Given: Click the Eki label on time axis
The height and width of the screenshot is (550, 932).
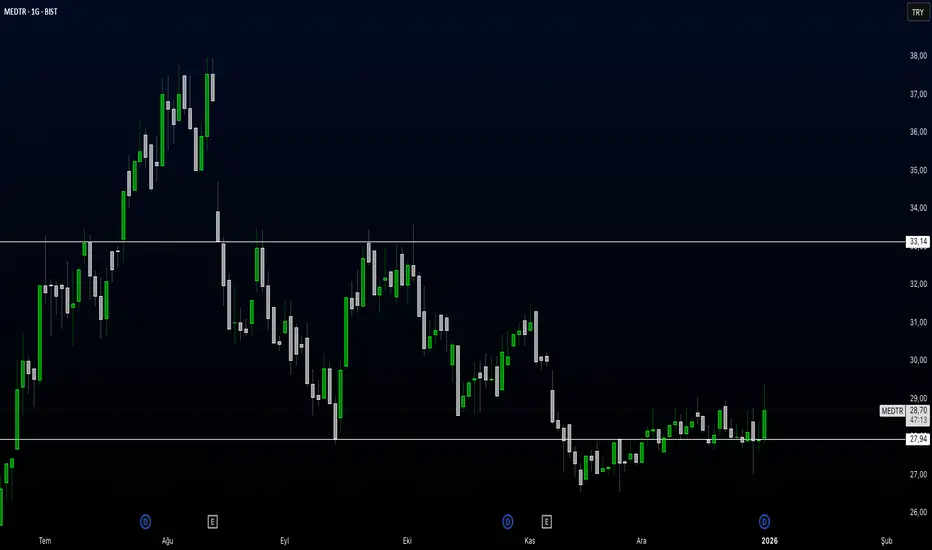Looking at the screenshot, I should pos(407,540).
